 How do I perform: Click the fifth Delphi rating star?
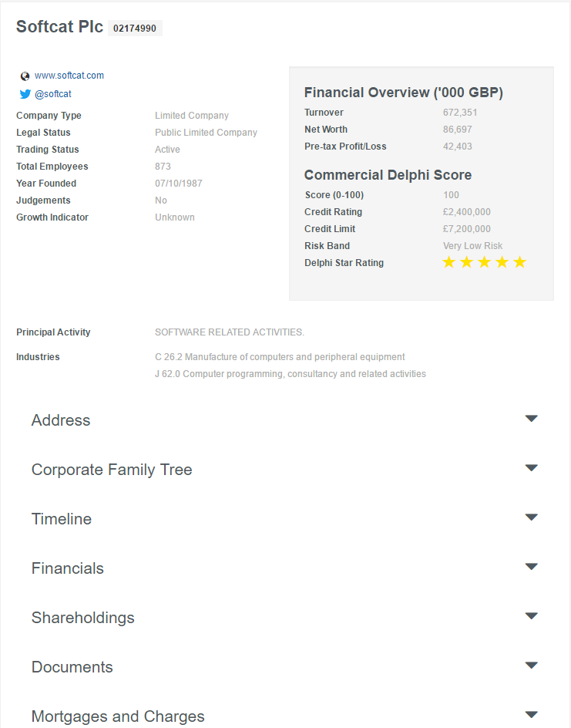pos(520,262)
